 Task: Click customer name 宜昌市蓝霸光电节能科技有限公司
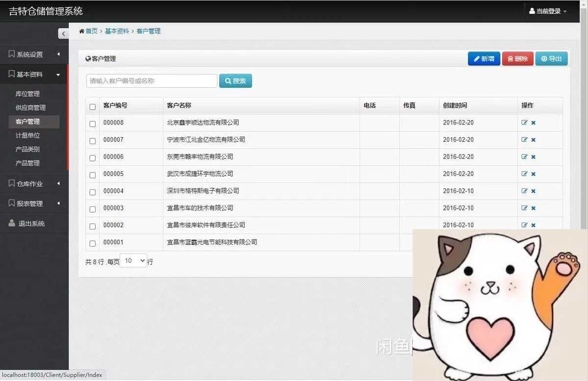[212, 242]
